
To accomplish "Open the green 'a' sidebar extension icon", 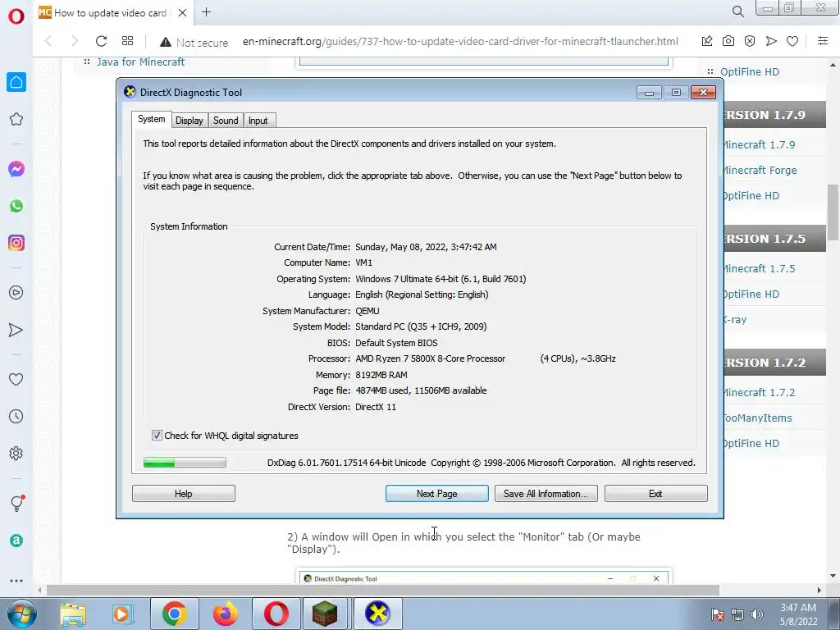I will pyautogui.click(x=16, y=541).
